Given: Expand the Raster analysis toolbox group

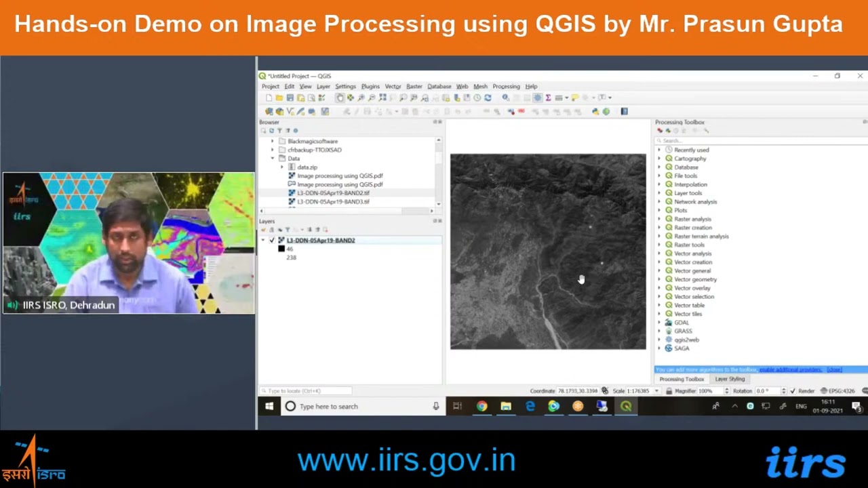Looking at the screenshot, I should pyautogui.click(x=659, y=220).
